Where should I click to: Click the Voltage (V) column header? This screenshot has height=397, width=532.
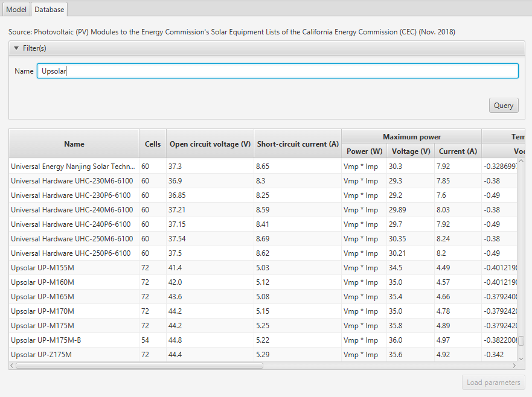411,151
